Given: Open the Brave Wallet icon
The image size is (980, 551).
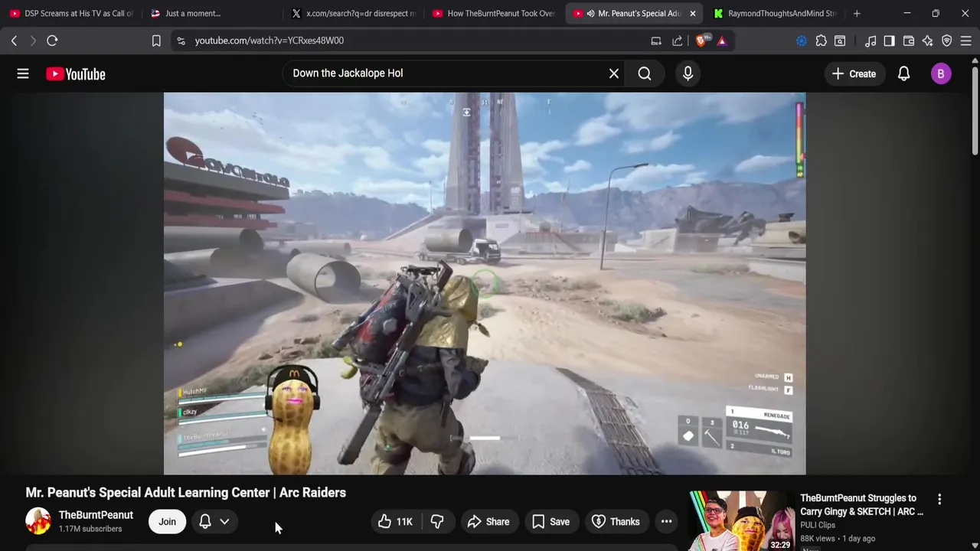Looking at the screenshot, I should pyautogui.click(x=909, y=41).
